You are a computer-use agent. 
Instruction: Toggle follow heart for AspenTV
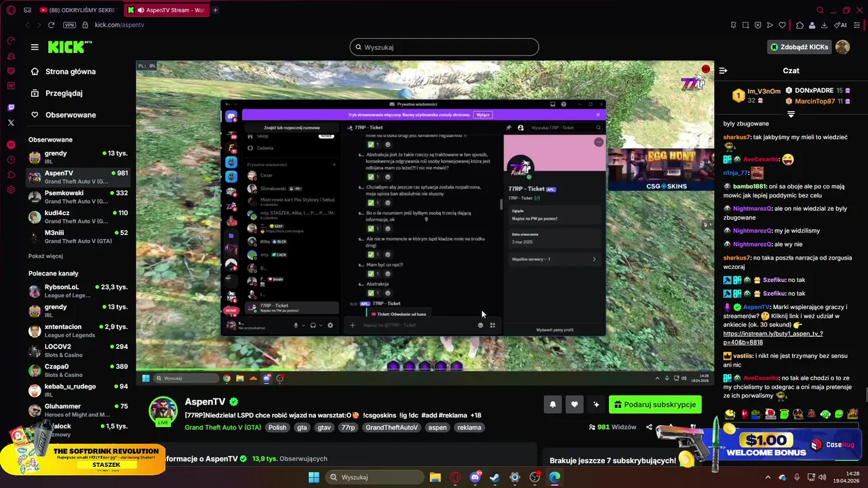point(574,405)
